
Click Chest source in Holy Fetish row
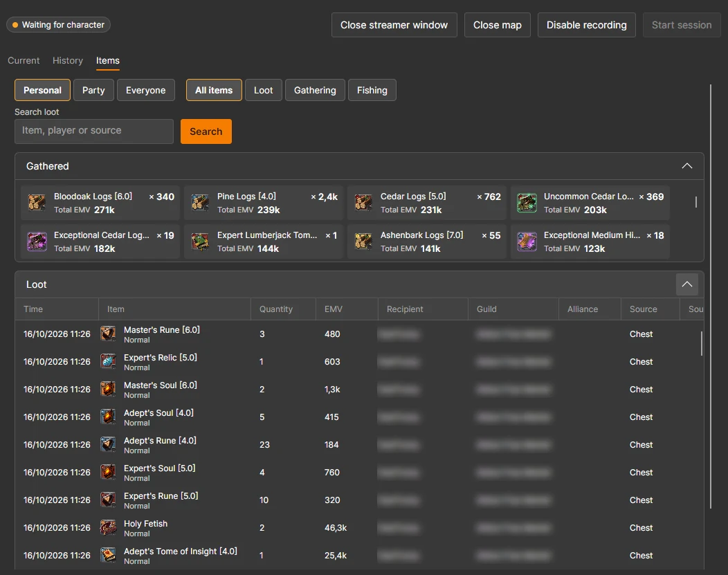641,528
